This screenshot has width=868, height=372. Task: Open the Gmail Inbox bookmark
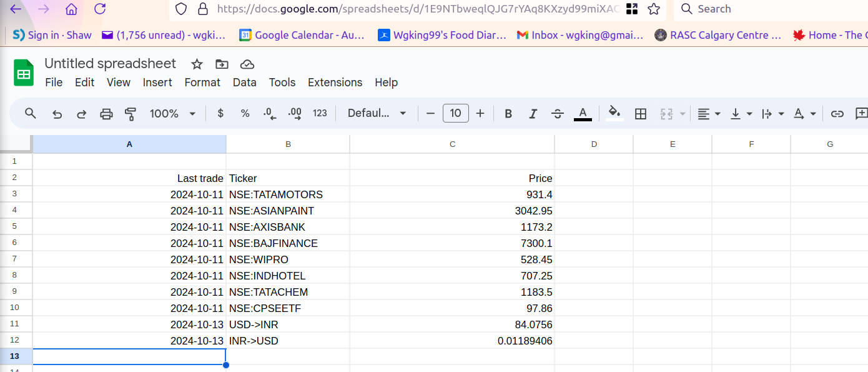pyautogui.click(x=580, y=35)
